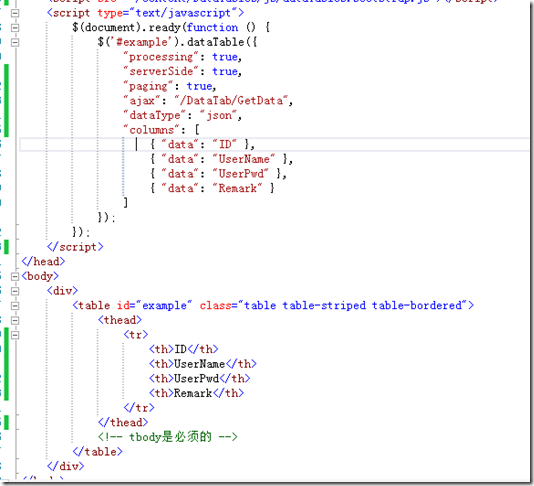Viewport: 534px width, 486px height.
Task: Click the "Remark" column data value
Action: (x=237, y=188)
